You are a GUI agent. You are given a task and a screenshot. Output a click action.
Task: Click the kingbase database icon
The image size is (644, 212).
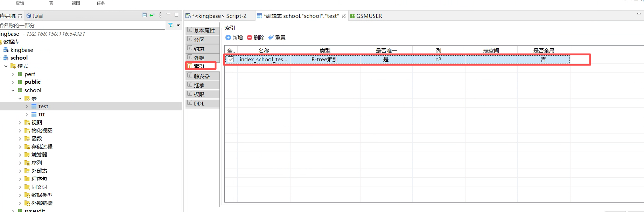pos(6,50)
